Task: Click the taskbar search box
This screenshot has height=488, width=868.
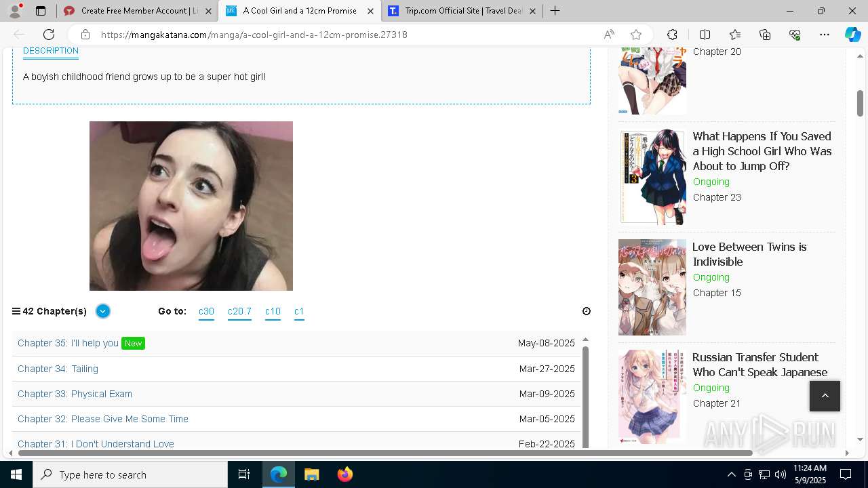Action: pyautogui.click(x=130, y=474)
